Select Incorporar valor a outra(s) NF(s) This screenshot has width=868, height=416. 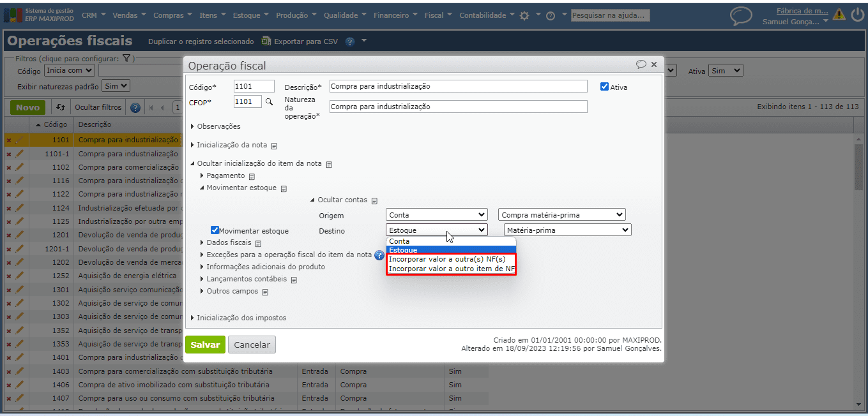point(451,259)
